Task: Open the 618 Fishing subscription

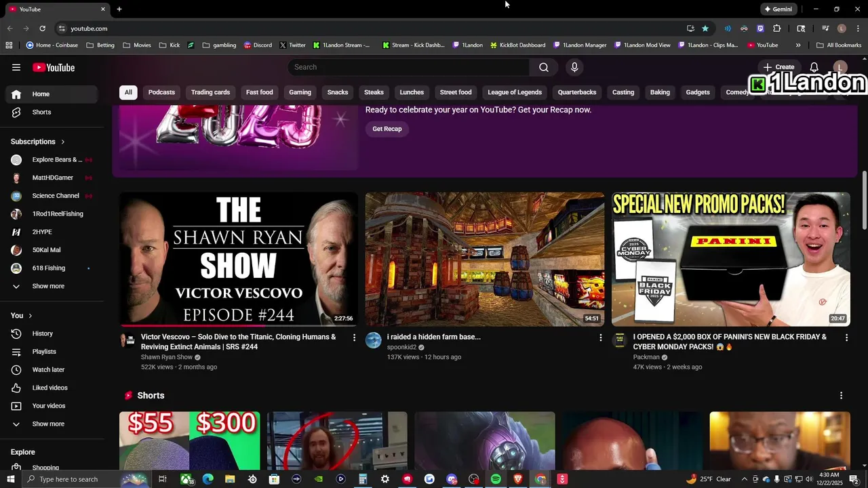Action: (x=53, y=268)
